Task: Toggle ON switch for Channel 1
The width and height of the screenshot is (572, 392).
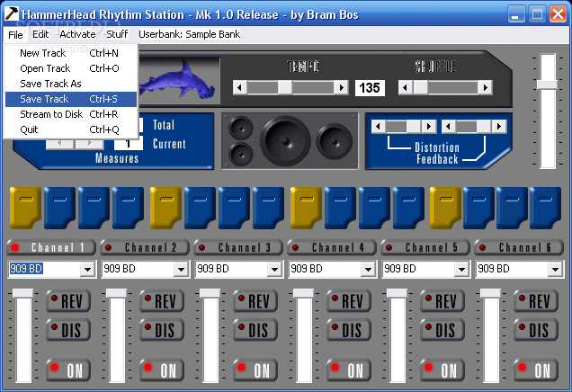Action: coord(68,370)
